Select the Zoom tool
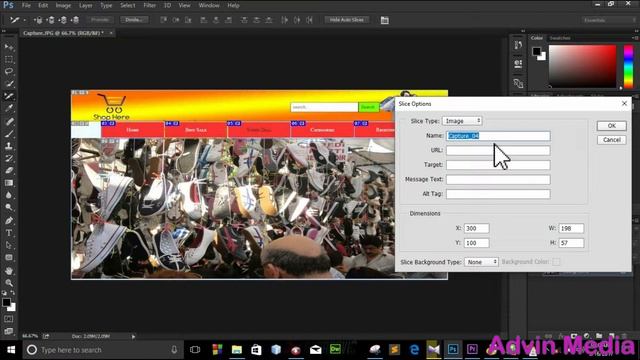640x360 pixels. [9, 282]
